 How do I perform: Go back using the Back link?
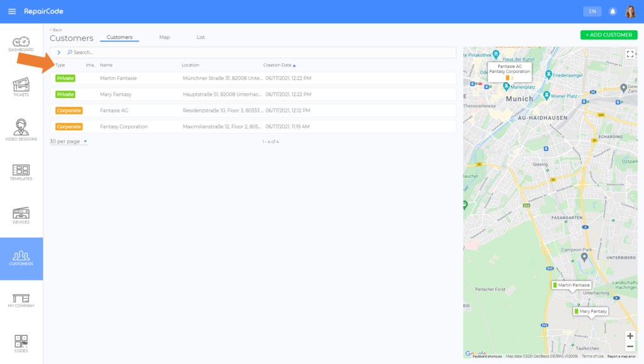56,30
